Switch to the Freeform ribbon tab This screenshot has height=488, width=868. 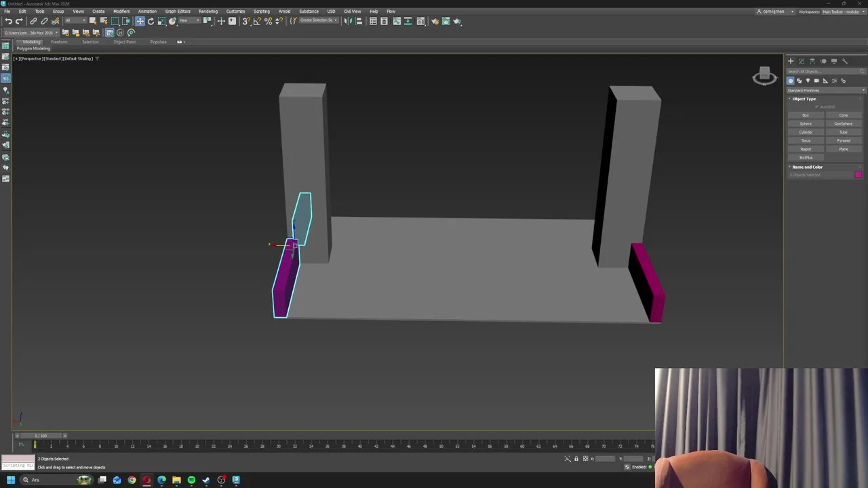(59, 41)
